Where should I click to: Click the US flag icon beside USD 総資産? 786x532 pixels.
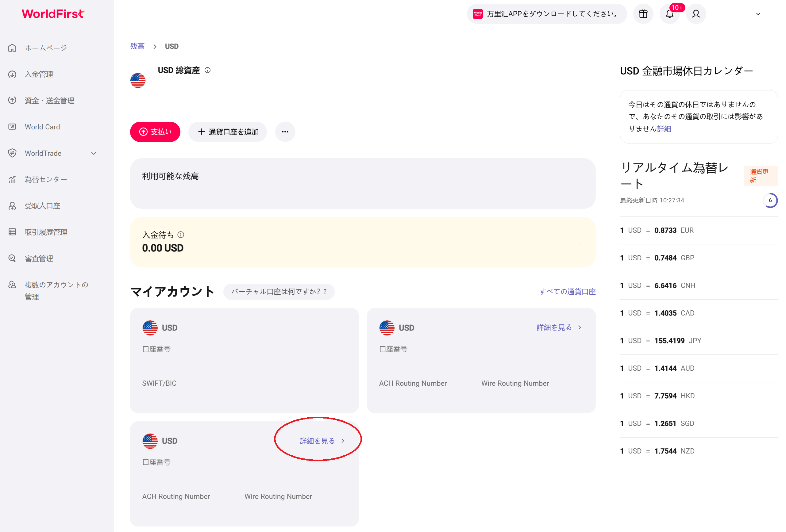tap(138, 80)
